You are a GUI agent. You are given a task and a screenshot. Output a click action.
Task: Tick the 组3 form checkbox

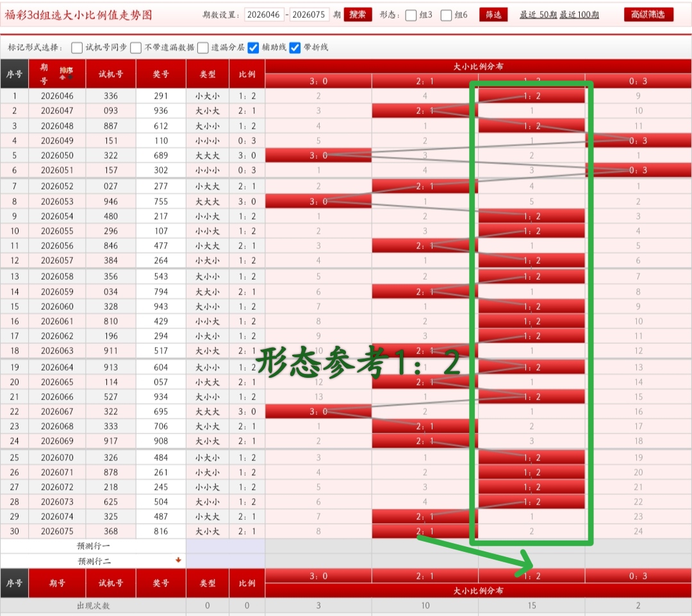click(x=411, y=15)
